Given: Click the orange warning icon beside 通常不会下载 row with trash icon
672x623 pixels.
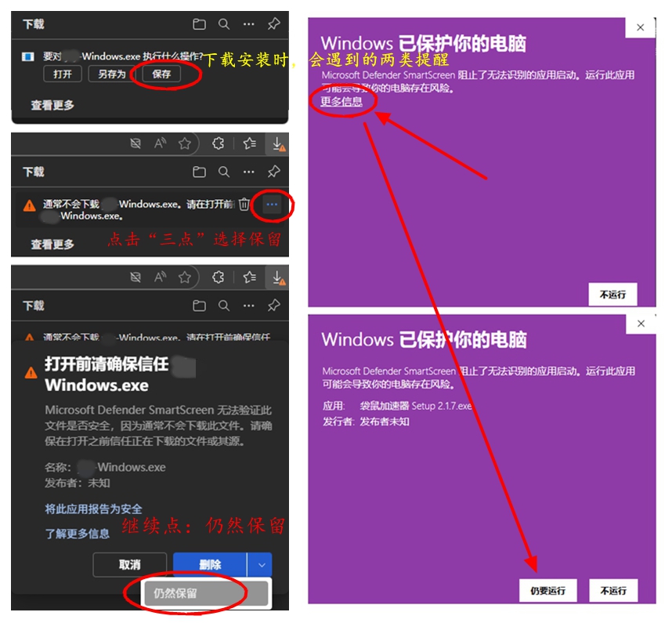Looking at the screenshot, I should (29, 206).
